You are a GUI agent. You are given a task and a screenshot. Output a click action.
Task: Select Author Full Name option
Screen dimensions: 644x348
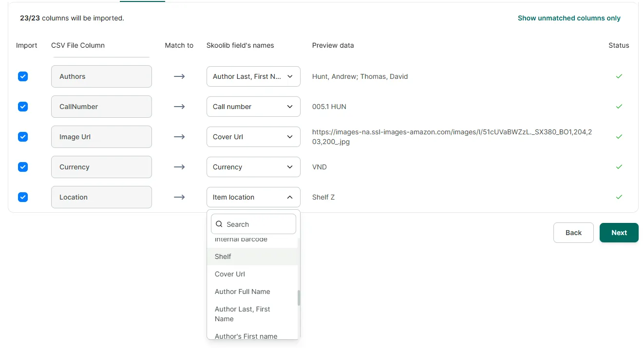coord(252,292)
